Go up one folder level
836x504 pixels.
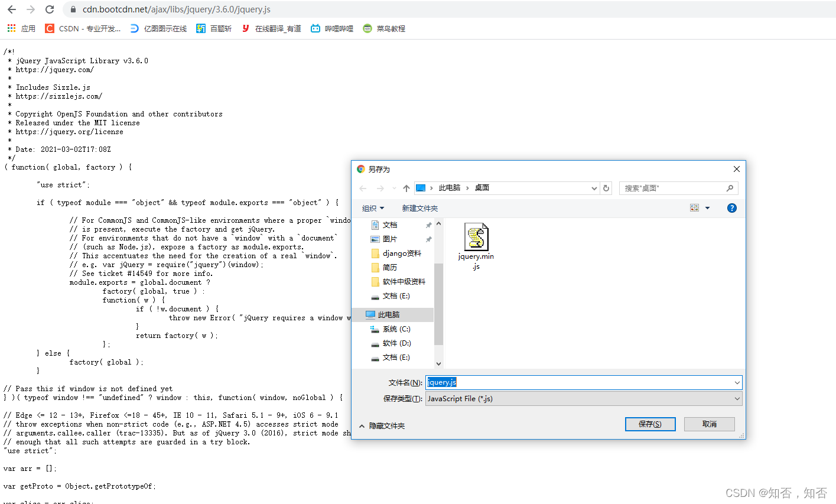(x=406, y=188)
